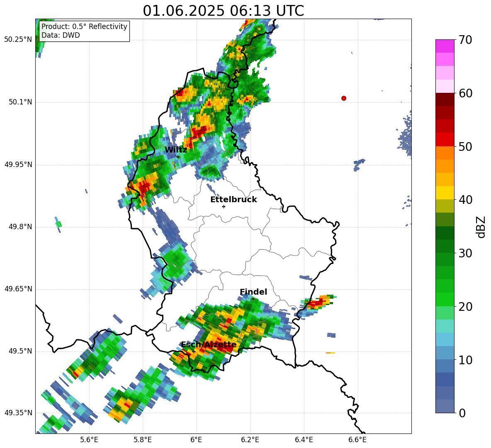
Task: Click the 49.95°N latitude label
Action: coord(18,165)
